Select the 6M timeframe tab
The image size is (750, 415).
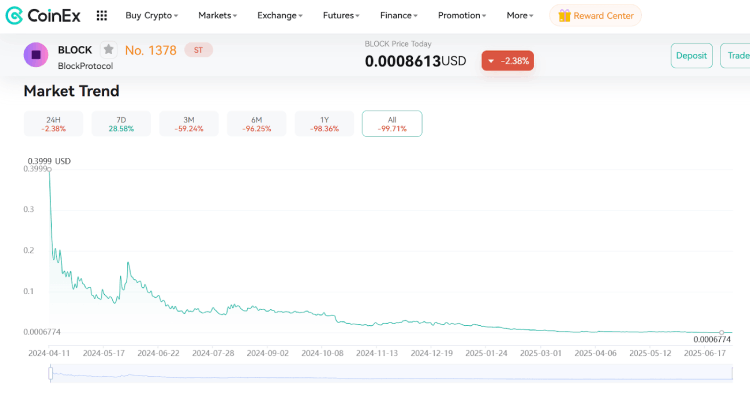pyautogui.click(x=257, y=124)
